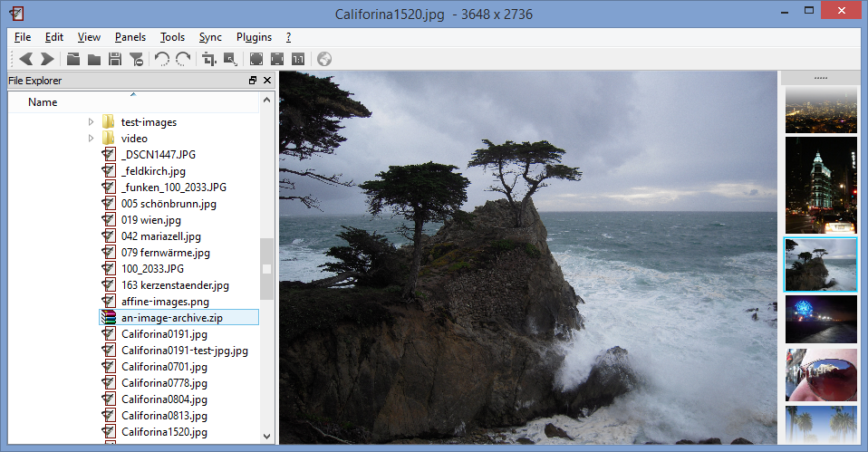Rotate image clockwise
The width and height of the screenshot is (868, 452).
point(183,59)
